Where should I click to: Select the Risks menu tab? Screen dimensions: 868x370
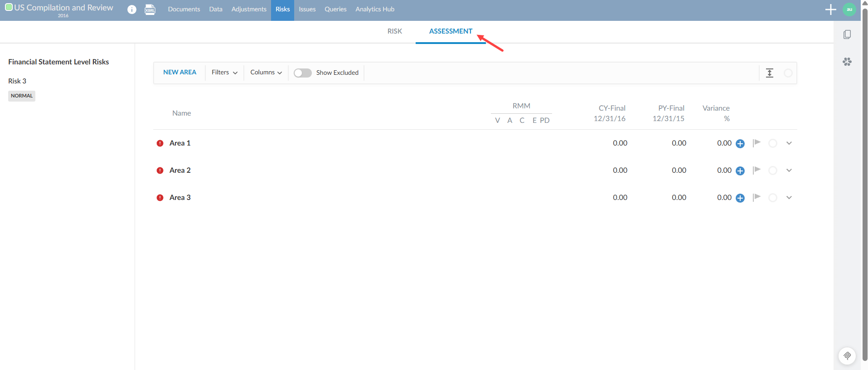pyautogui.click(x=282, y=10)
